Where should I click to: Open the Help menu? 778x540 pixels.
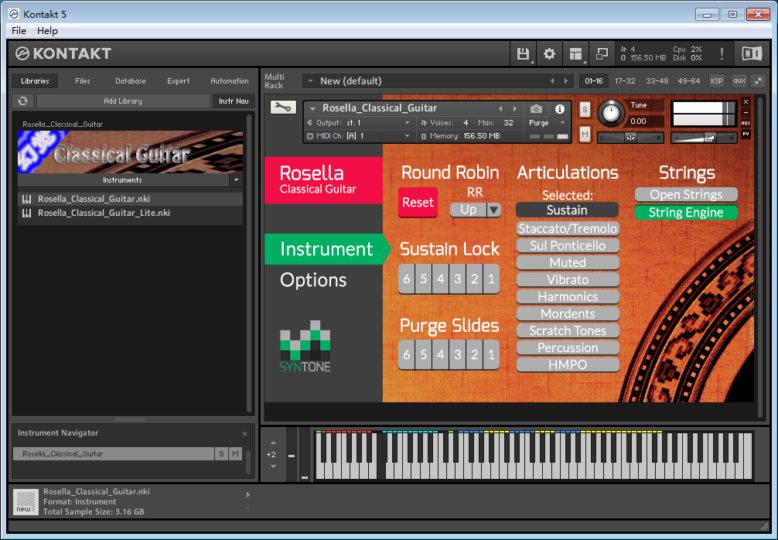[47, 31]
